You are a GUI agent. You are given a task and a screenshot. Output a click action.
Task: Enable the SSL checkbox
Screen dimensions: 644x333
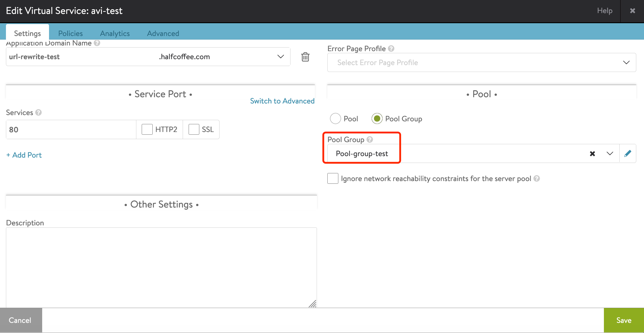[x=194, y=129]
